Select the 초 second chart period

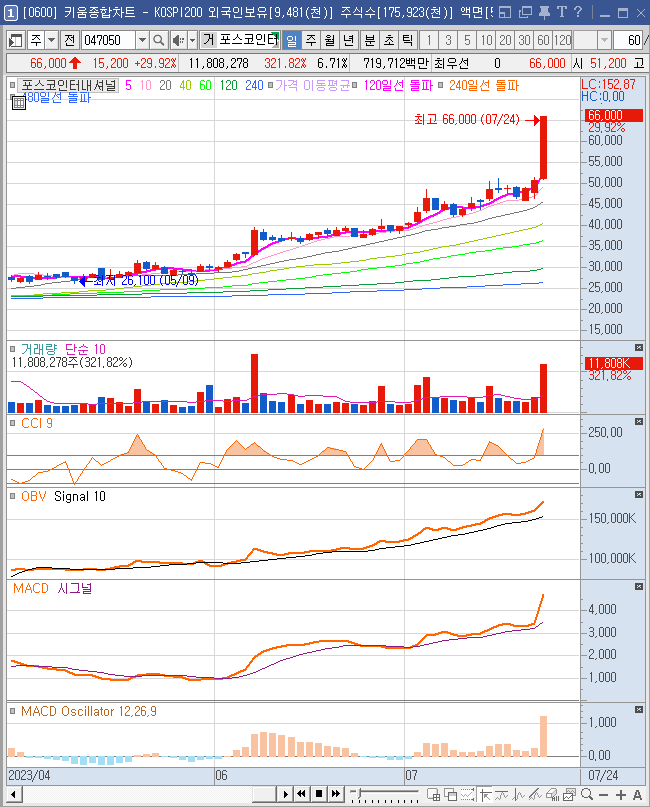(x=389, y=40)
